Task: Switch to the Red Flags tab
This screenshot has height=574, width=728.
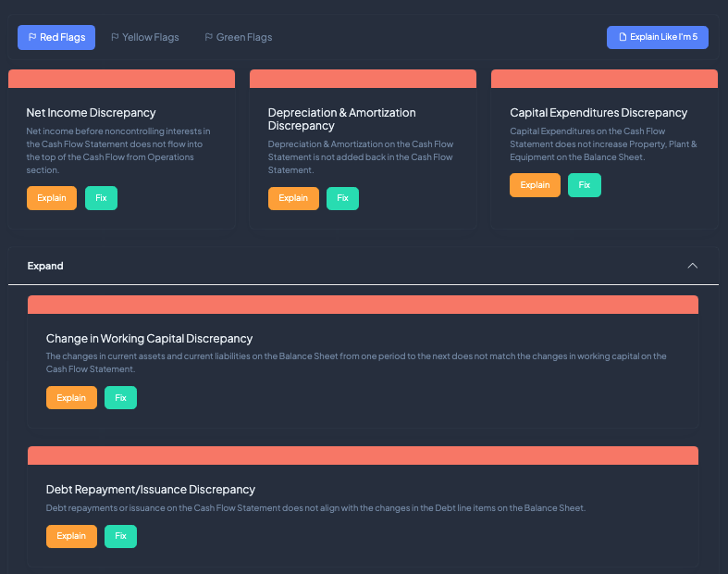Action: click(56, 37)
